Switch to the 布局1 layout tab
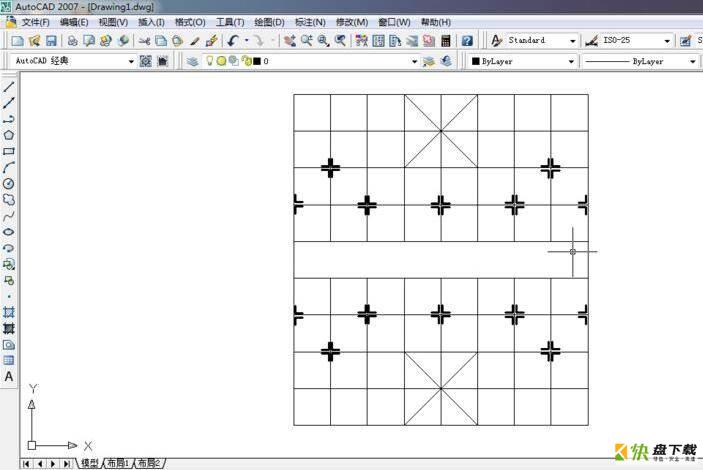This screenshot has width=703, height=470. pos(118,463)
